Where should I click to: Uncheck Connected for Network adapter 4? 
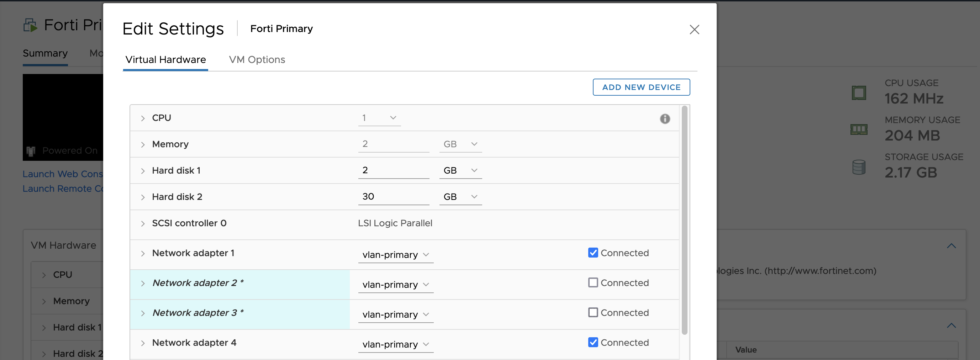pyautogui.click(x=593, y=342)
